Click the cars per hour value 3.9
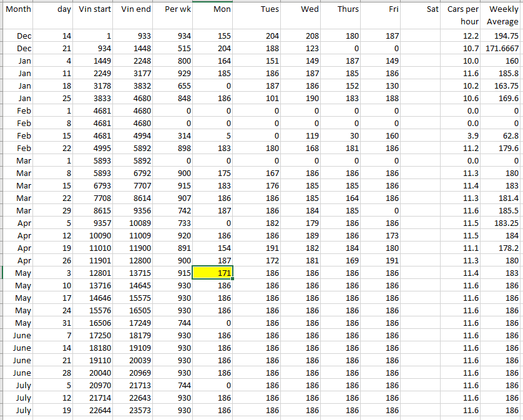 click(462, 136)
